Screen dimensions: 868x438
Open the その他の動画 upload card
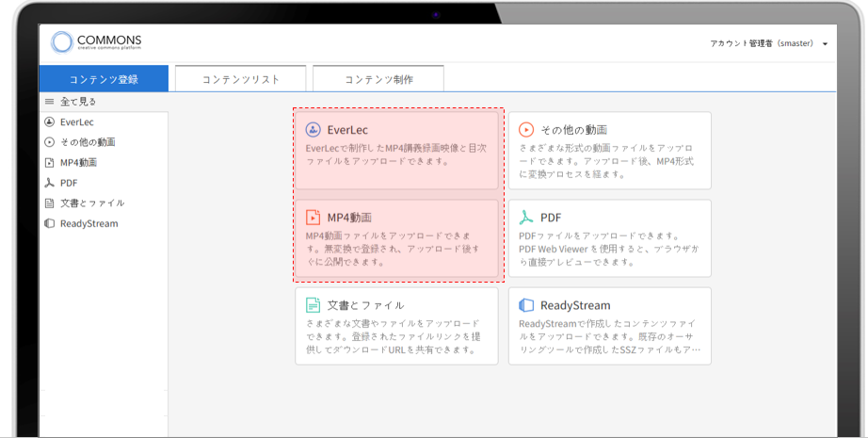coord(610,150)
